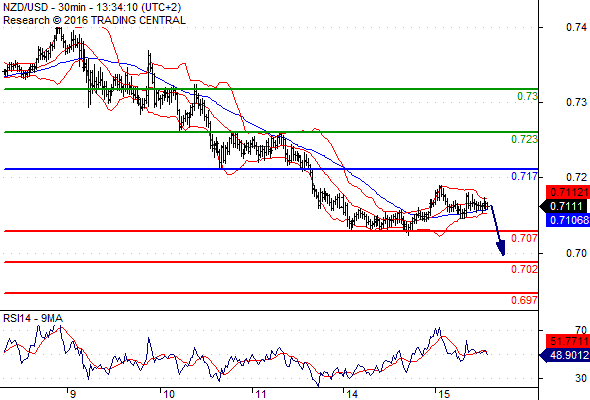590x400 pixels.
Task: Click the Research 2016 TRADING CENTRAL text
Action: [94, 20]
